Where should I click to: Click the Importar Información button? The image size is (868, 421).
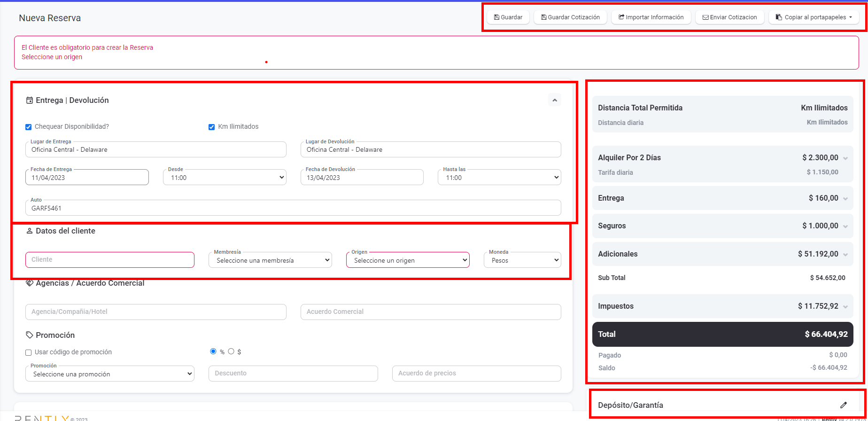click(x=651, y=17)
